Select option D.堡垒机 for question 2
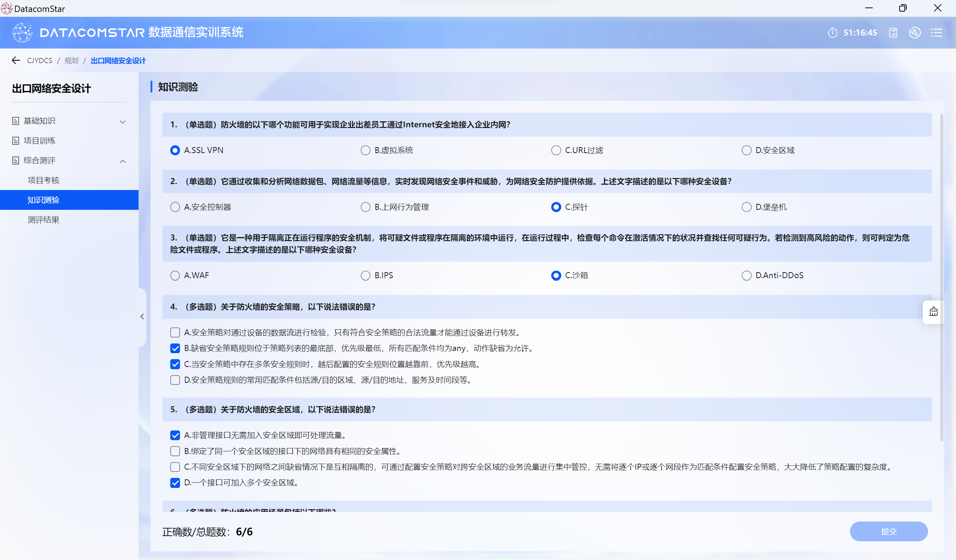 click(746, 207)
